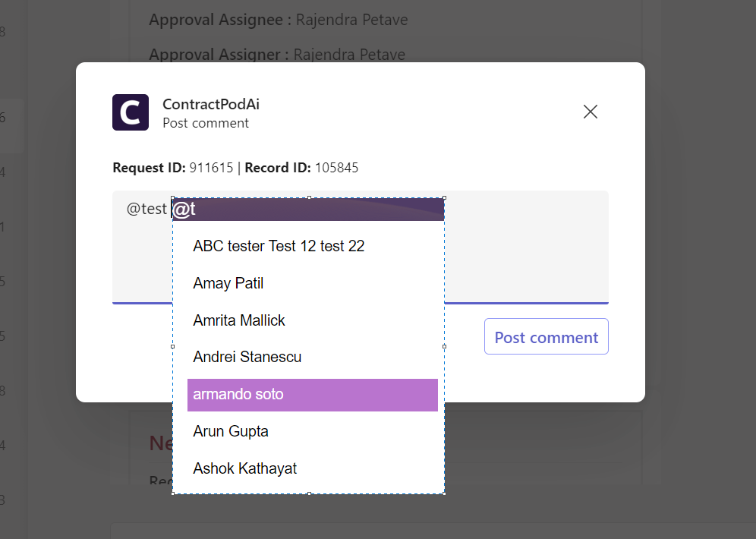Viewport: 756px width, 539px height.
Task: Click the ContractPodAi dialog title text
Action: 211,105
